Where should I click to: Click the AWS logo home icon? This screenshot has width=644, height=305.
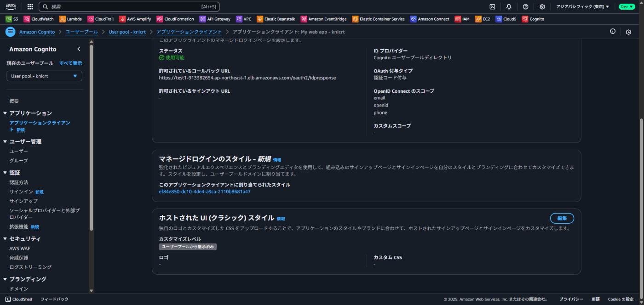click(11, 6)
